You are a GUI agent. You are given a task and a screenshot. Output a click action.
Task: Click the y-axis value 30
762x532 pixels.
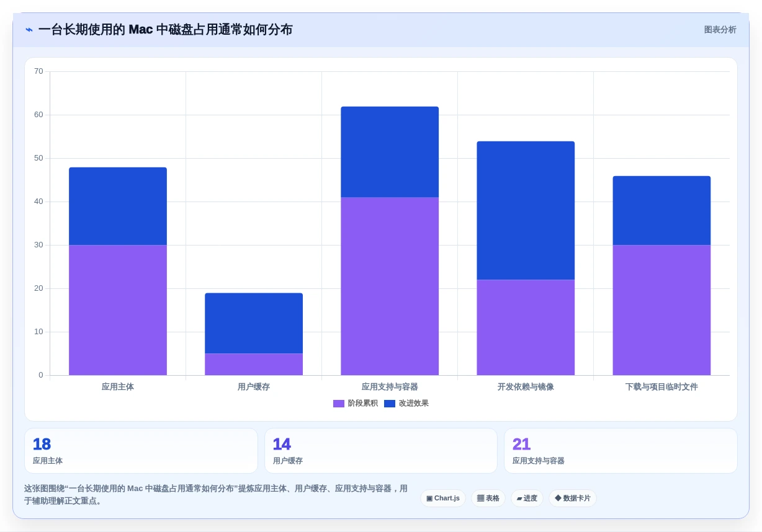point(38,245)
